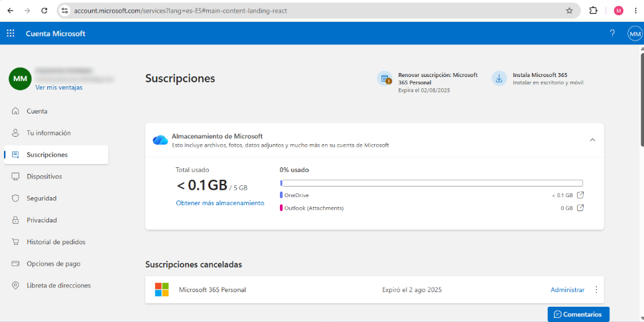Image resolution: width=644 pixels, height=322 pixels.
Task: Click the '0% usado' label
Action: (x=294, y=169)
